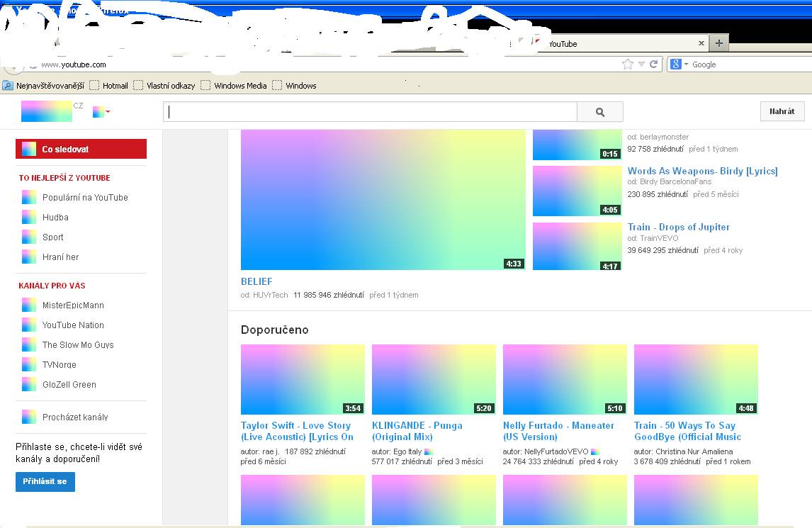Click the Přihlásit se button

pyautogui.click(x=45, y=481)
